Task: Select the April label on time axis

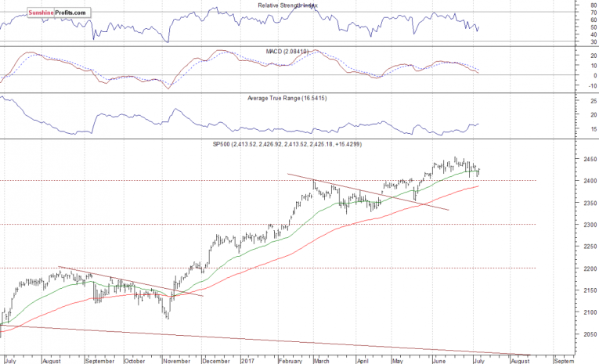Action: click(x=361, y=362)
